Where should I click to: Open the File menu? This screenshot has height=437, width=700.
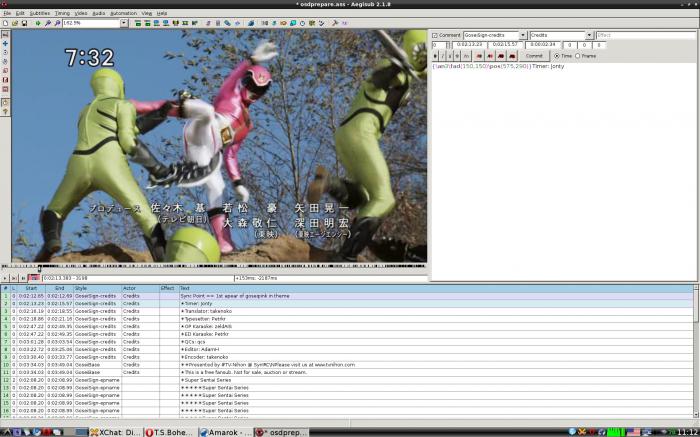(x=7, y=13)
